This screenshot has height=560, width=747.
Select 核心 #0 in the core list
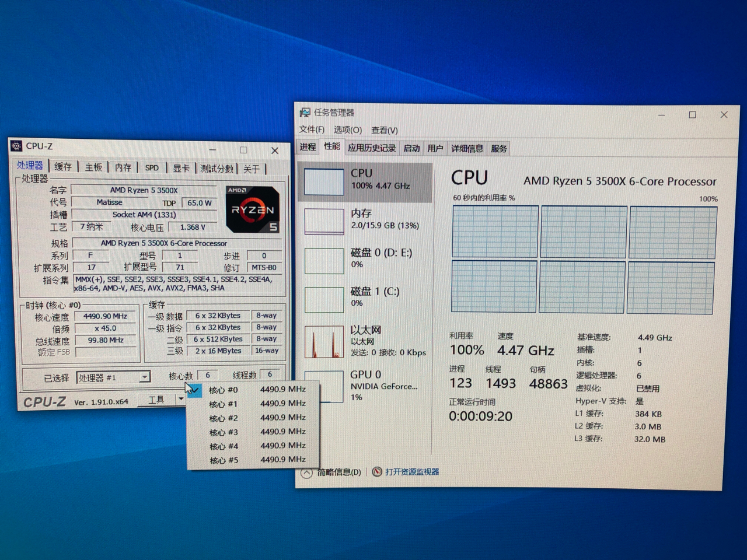[253, 390]
